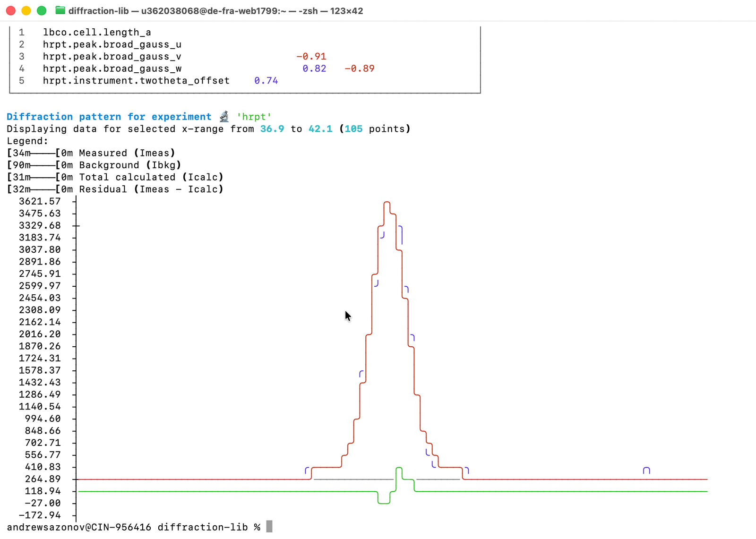Click the correlation value -0.91
Screen dimensions: 756x539
pyautogui.click(x=311, y=57)
